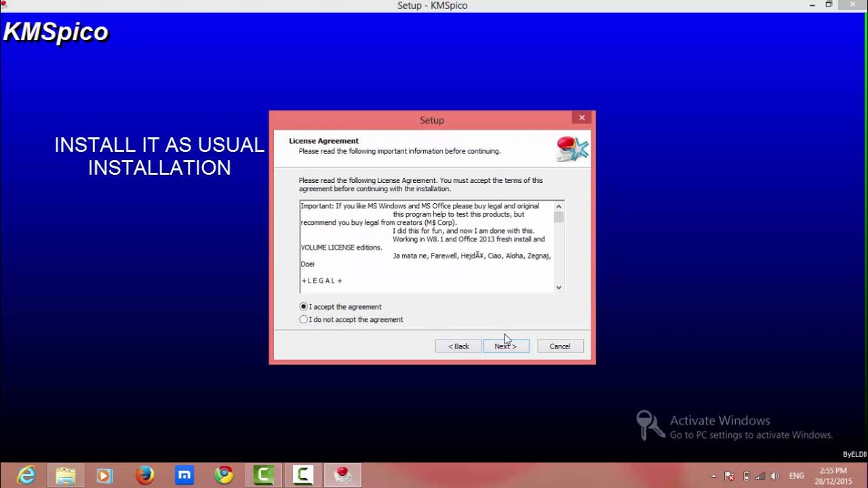The image size is (868, 488).
Task: Open File Explorer from taskbar
Action: [65, 476]
